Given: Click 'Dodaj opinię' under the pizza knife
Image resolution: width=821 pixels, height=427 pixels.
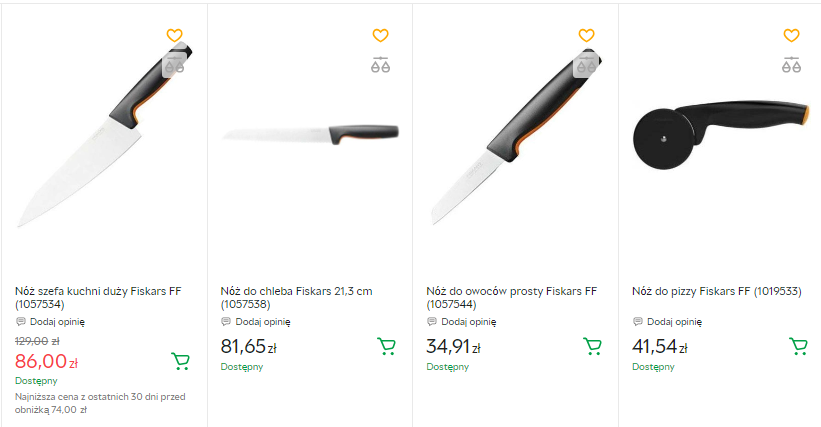Looking at the screenshot, I should click(x=673, y=322).
